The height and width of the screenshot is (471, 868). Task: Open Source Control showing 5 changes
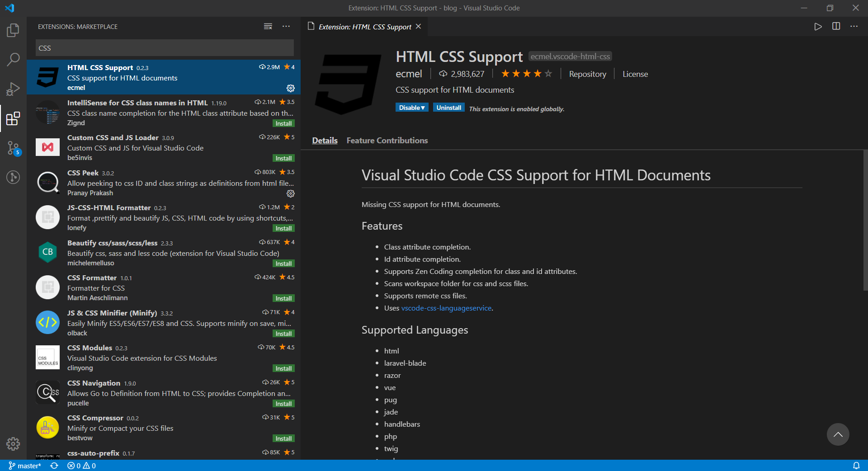tap(13, 148)
